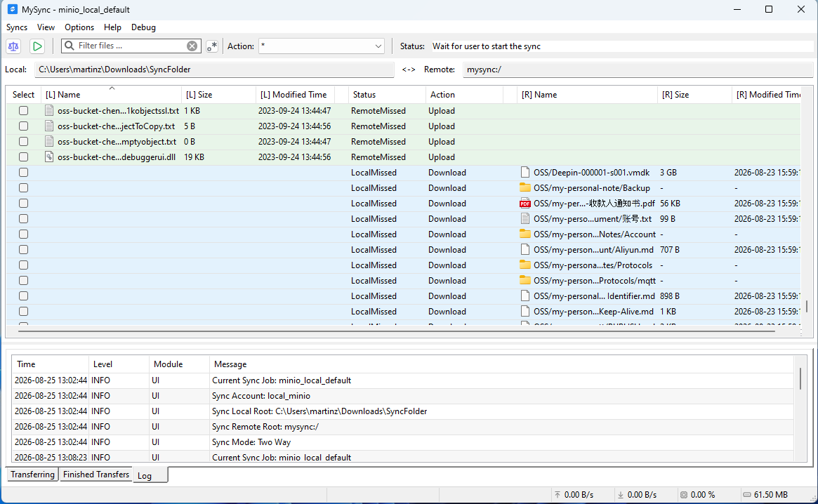Open the Debug menu
818x504 pixels.
pos(143,27)
